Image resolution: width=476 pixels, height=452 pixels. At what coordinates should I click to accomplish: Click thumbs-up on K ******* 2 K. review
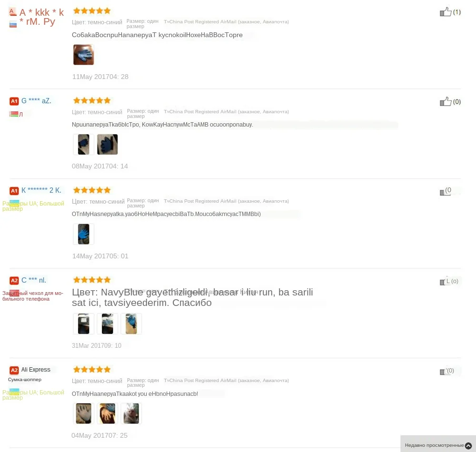click(x=443, y=192)
